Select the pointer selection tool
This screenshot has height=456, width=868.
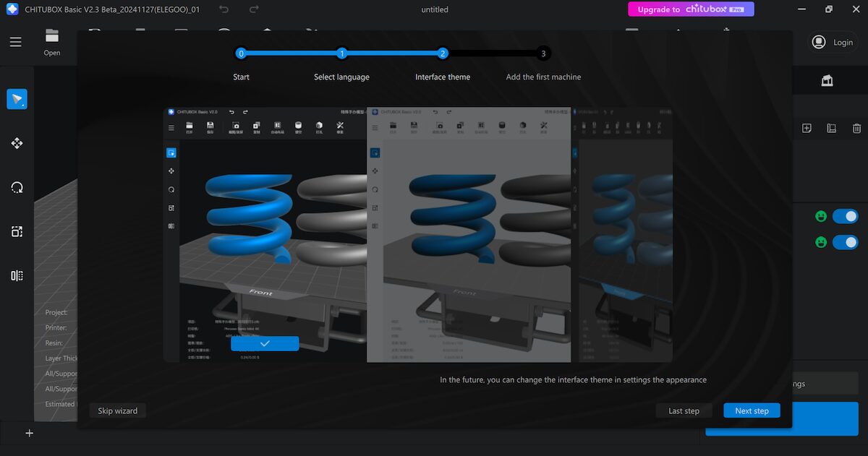pyautogui.click(x=17, y=100)
